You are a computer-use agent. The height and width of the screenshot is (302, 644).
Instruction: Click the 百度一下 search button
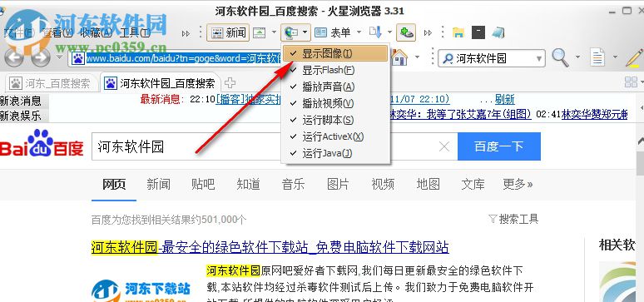pyautogui.click(x=499, y=146)
